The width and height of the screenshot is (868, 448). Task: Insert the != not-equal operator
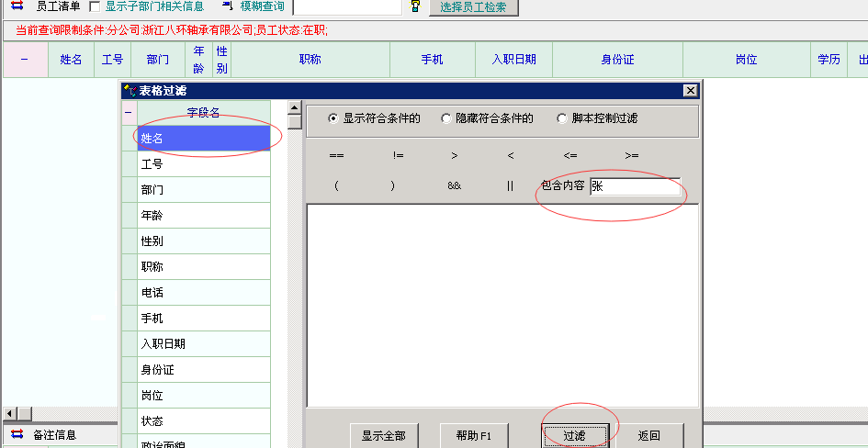(398, 156)
